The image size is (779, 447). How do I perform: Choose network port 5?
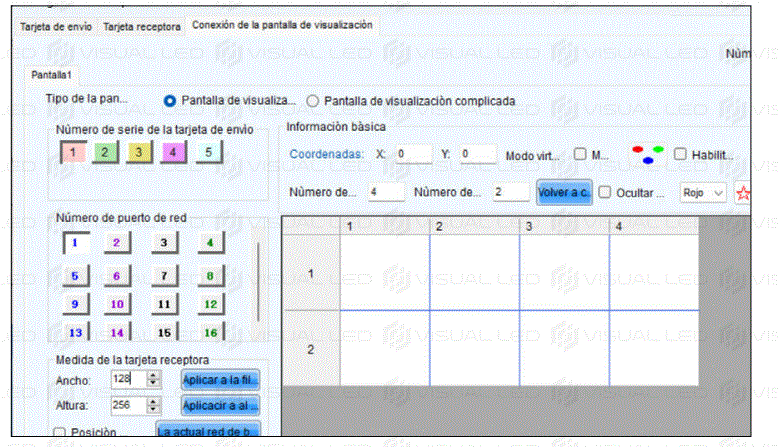pos(76,276)
